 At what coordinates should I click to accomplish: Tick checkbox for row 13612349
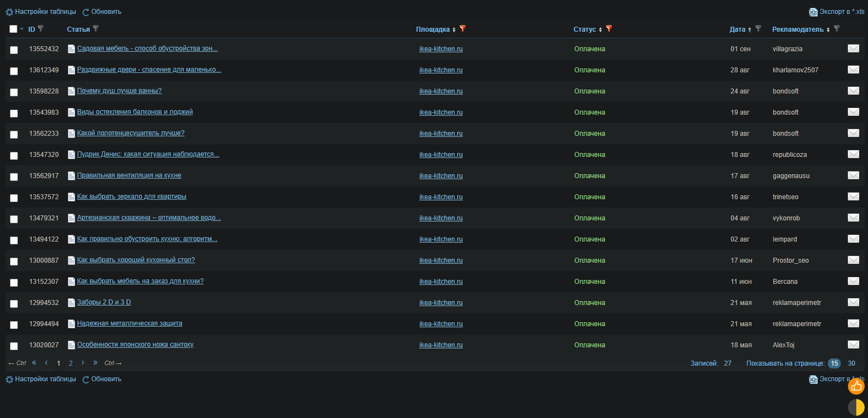[x=14, y=71]
